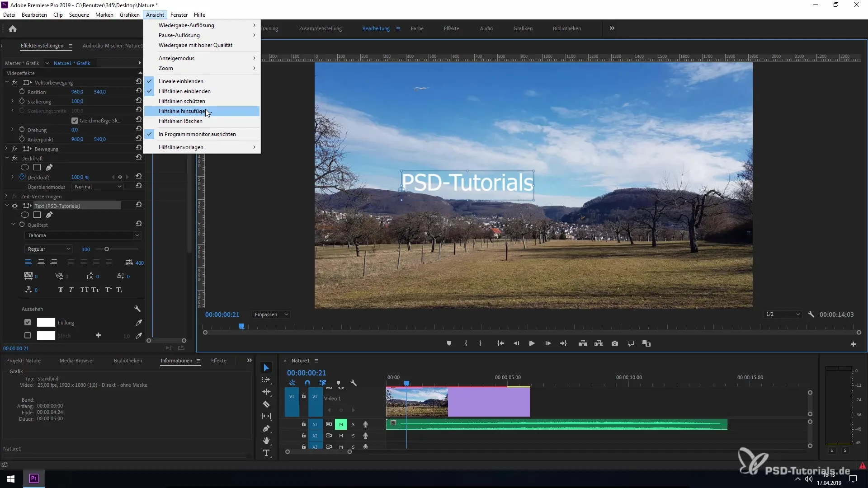This screenshot has height=488, width=868.
Task: Toggle mute on audio track A1
Action: 341,424
